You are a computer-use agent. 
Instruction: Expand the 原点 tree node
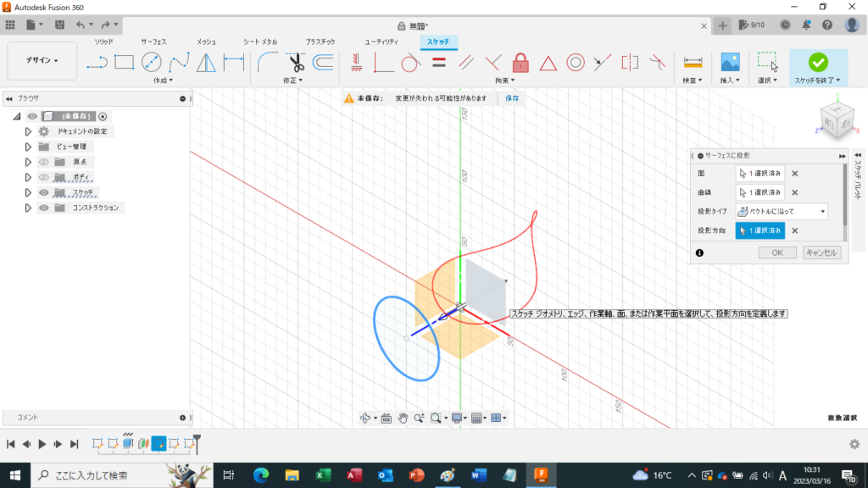click(28, 162)
